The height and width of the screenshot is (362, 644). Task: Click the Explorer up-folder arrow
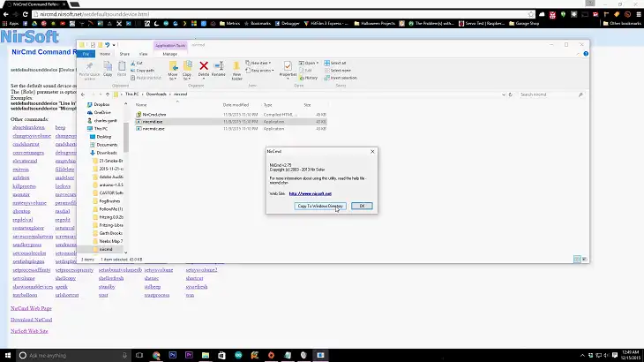tap(108, 94)
